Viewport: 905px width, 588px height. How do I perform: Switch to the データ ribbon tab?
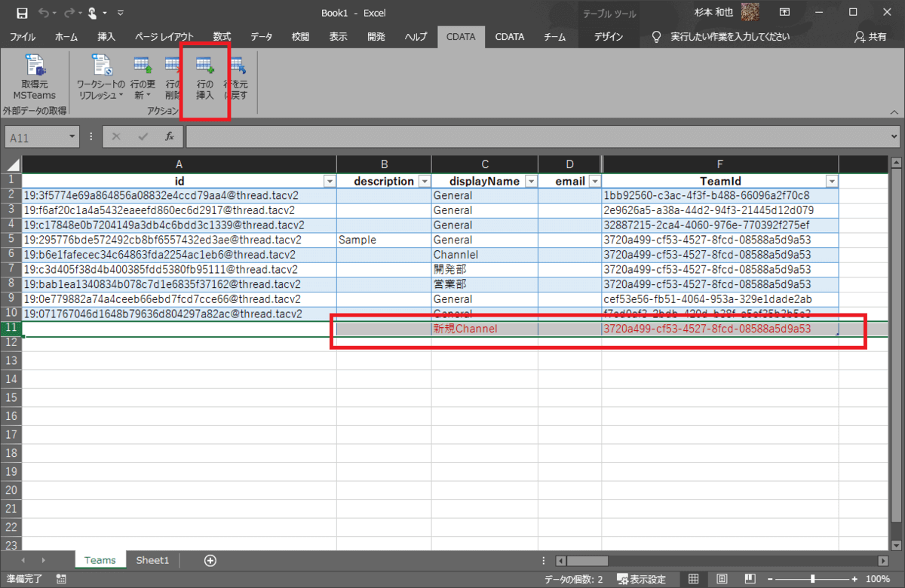[262, 36]
